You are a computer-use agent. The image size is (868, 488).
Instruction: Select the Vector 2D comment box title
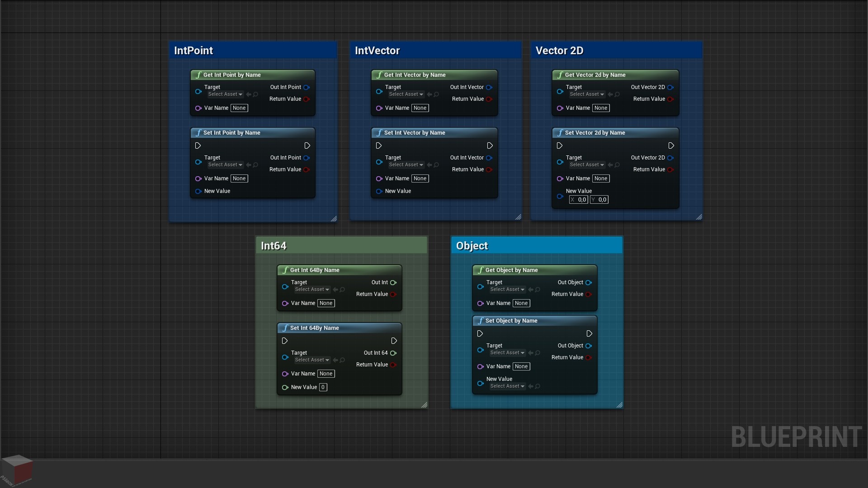tap(560, 51)
